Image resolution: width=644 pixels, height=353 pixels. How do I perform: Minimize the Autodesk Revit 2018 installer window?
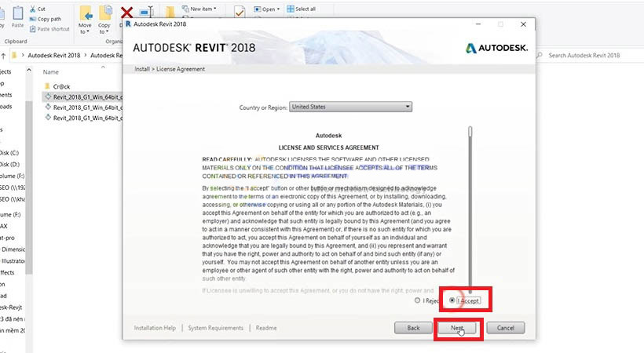pyautogui.click(x=478, y=24)
